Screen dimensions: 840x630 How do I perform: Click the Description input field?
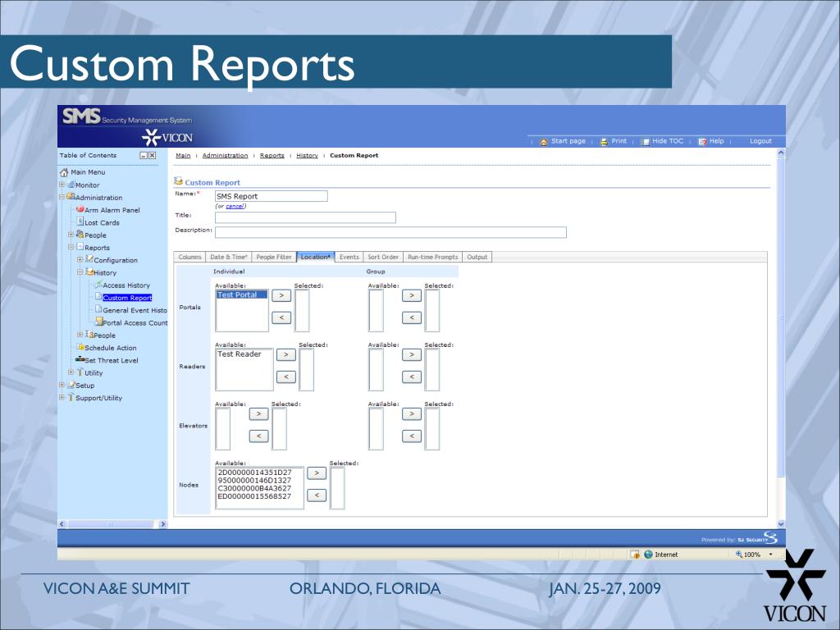pos(390,232)
